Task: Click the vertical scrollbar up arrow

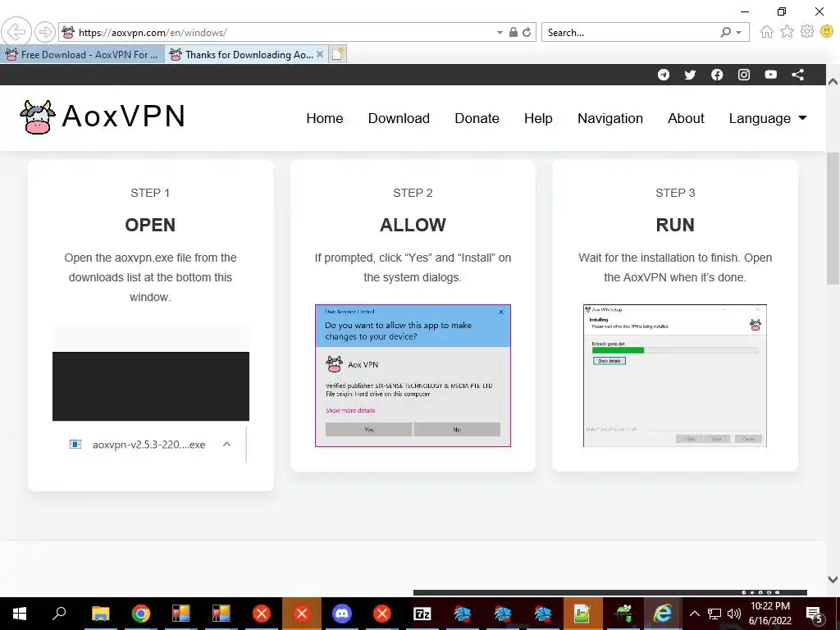Action: [833, 82]
